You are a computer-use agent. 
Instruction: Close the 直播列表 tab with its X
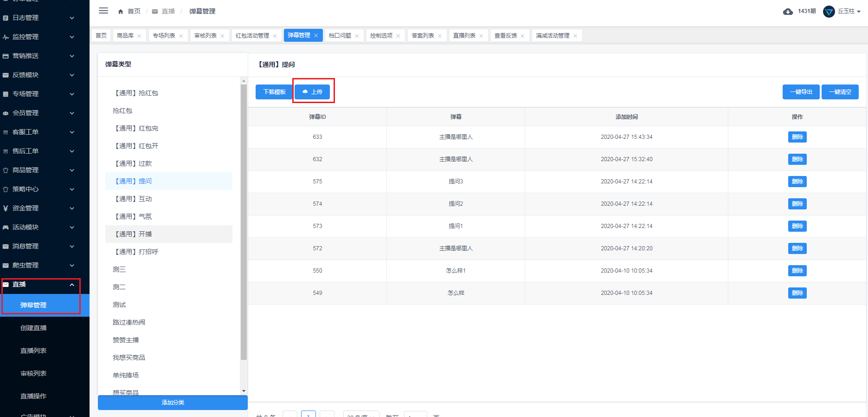(x=481, y=36)
